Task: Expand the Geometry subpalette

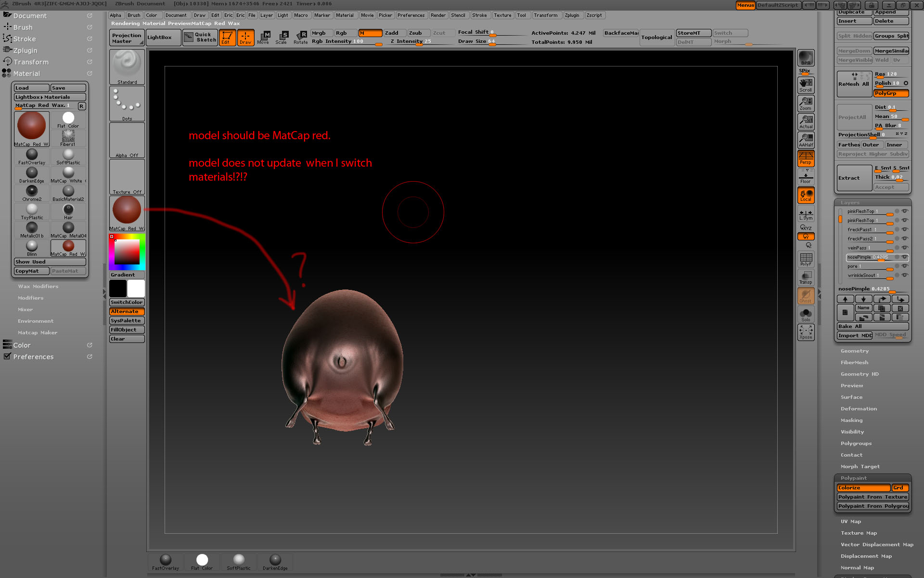Action: pos(855,351)
